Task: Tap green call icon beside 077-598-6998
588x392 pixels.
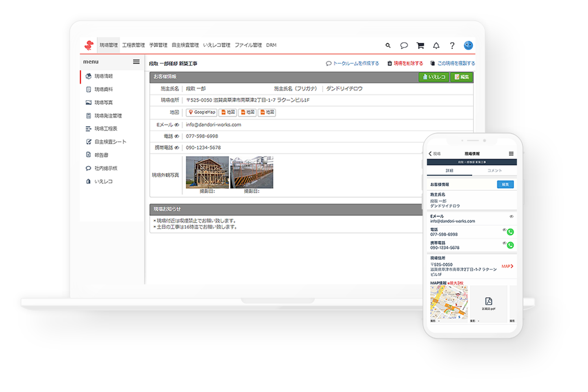Action: pos(510,232)
